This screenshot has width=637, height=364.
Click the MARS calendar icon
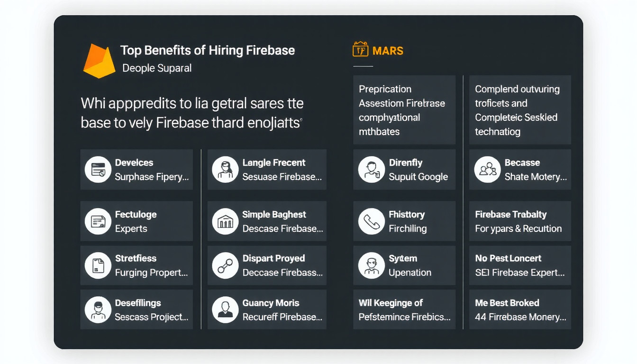pyautogui.click(x=360, y=49)
